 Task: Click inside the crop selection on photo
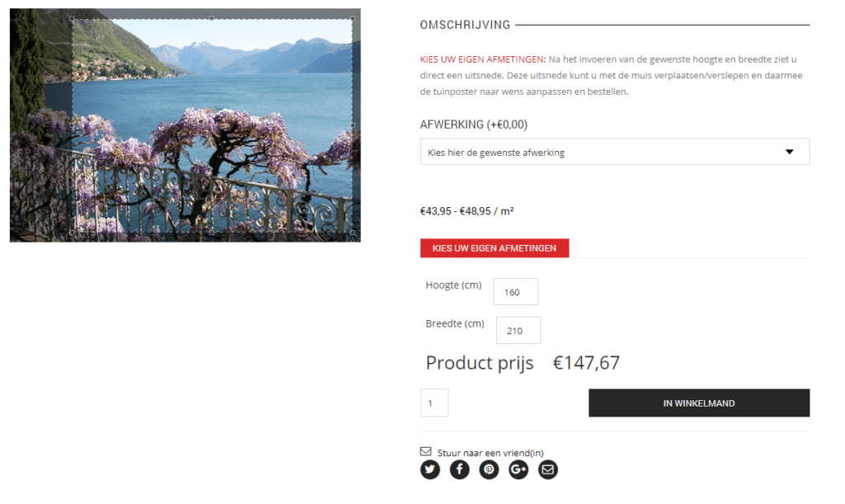(212, 126)
